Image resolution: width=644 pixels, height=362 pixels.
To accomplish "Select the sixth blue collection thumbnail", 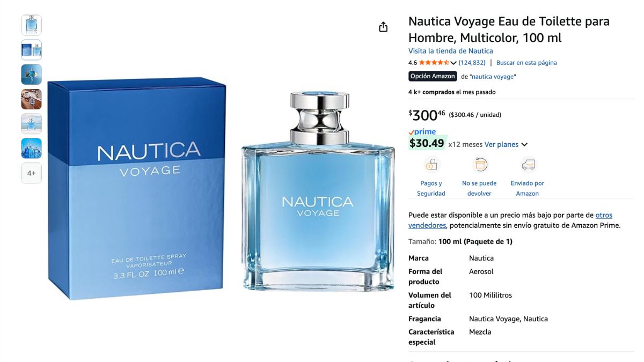I will tap(31, 149).
